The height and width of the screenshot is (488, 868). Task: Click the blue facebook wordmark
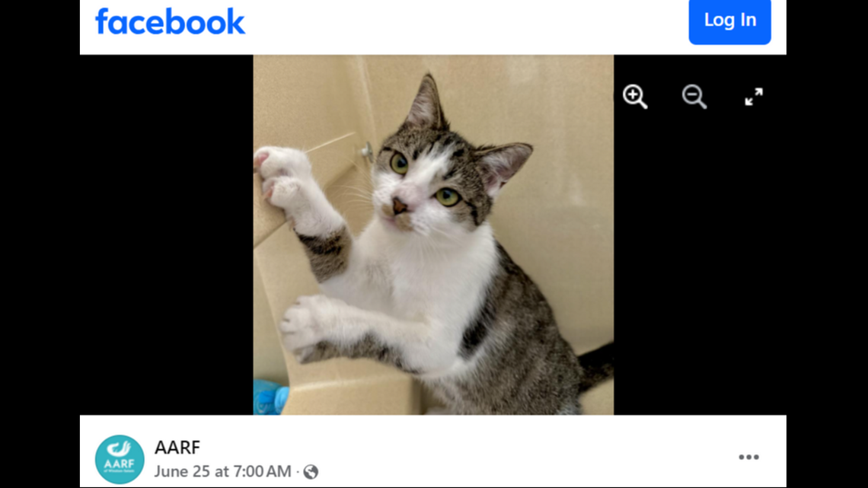[x=170, y=21]
